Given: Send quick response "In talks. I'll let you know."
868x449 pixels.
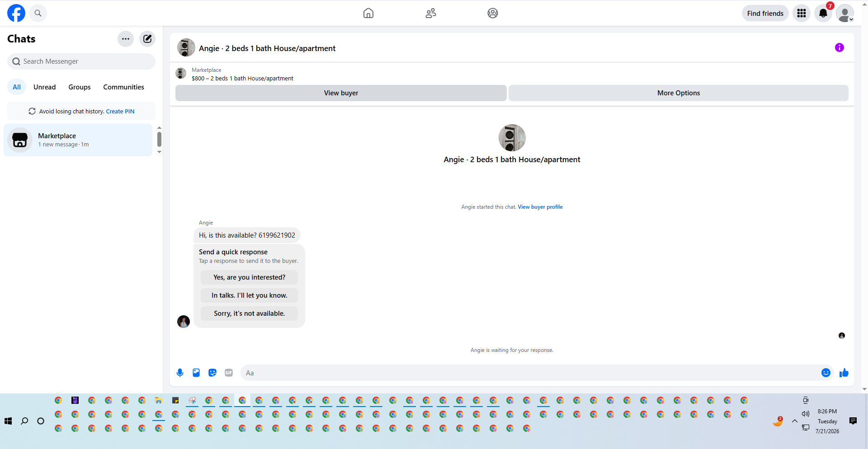Looking at the screenshot, I should 250,295.
